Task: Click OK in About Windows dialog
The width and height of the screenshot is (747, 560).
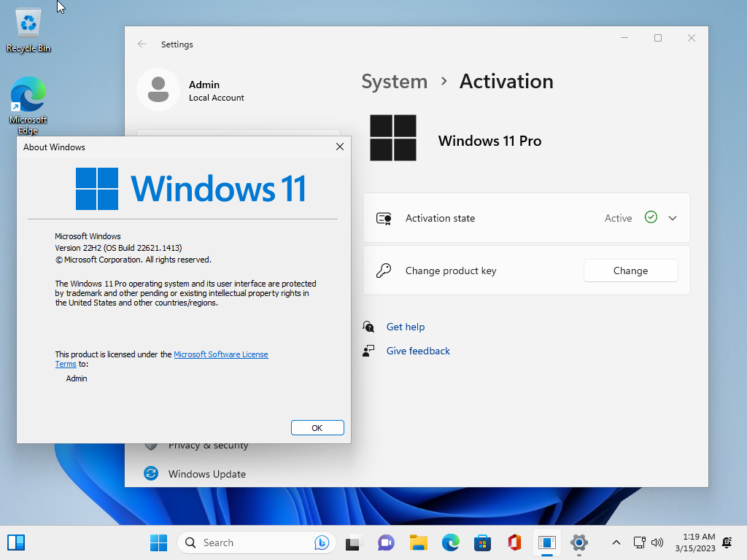Action: point(317,427)
